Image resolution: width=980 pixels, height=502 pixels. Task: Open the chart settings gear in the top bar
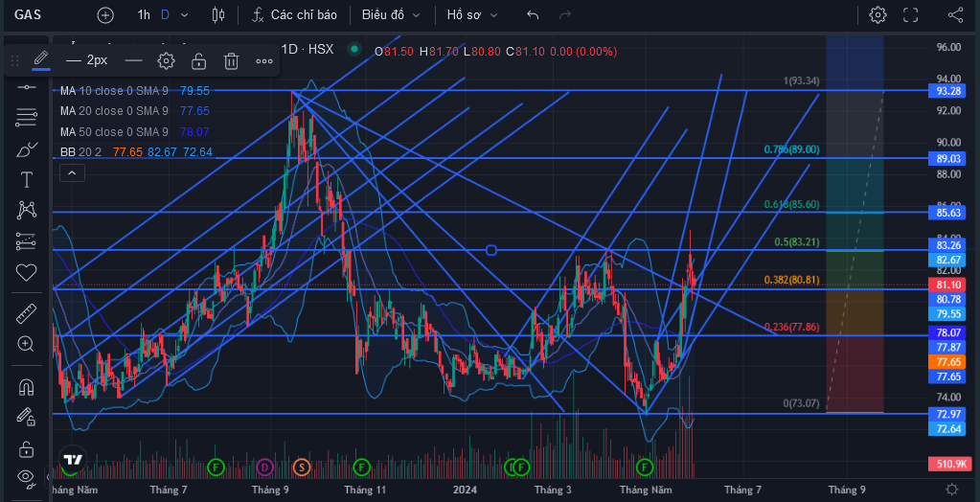click(x=877, y=15)
